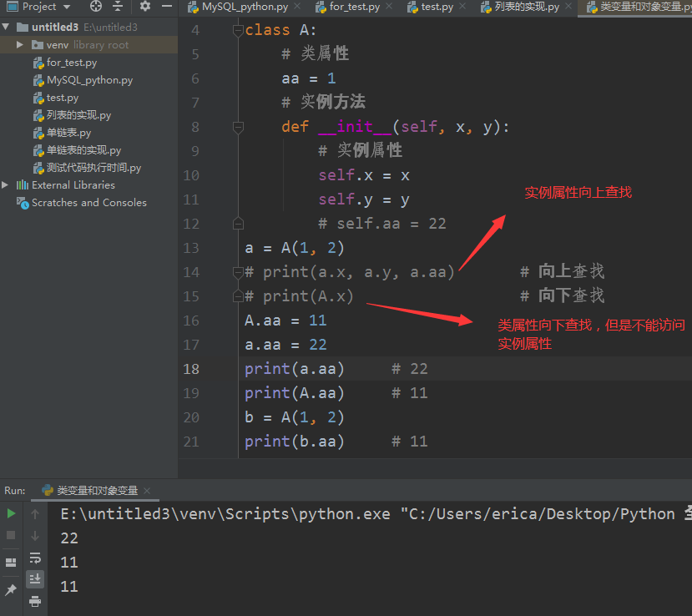This screenshot has width=692, height=616.
Task: Close the test.py editor tab
Action: [462, 7]
